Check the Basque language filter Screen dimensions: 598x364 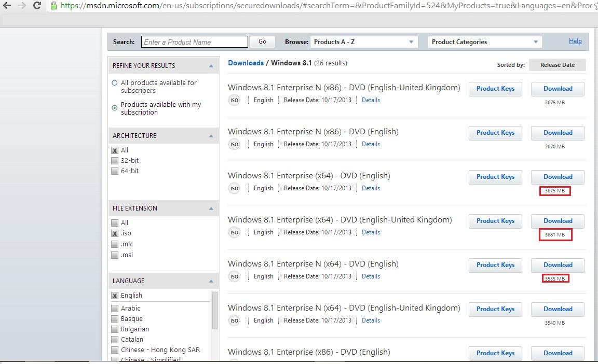pyautogui.click(x=114, y=319)
